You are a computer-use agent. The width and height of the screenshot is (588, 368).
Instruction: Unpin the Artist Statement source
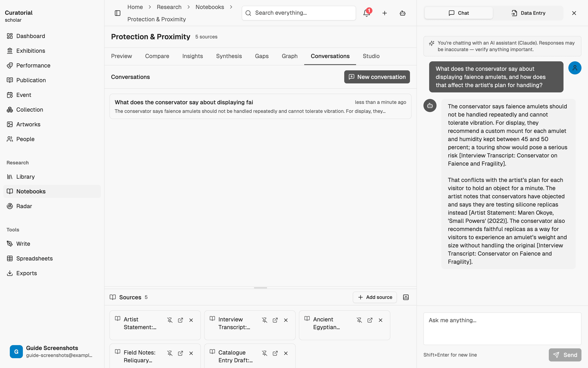point(170,320)
